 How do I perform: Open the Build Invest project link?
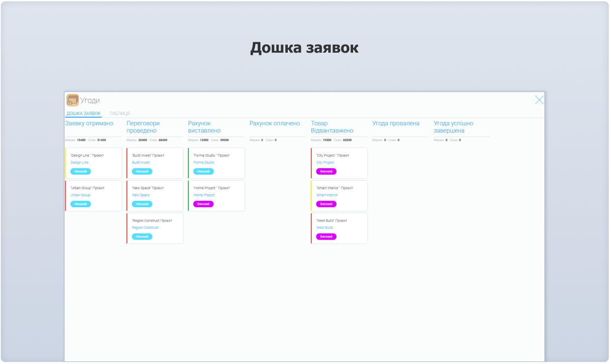(140, 162)
